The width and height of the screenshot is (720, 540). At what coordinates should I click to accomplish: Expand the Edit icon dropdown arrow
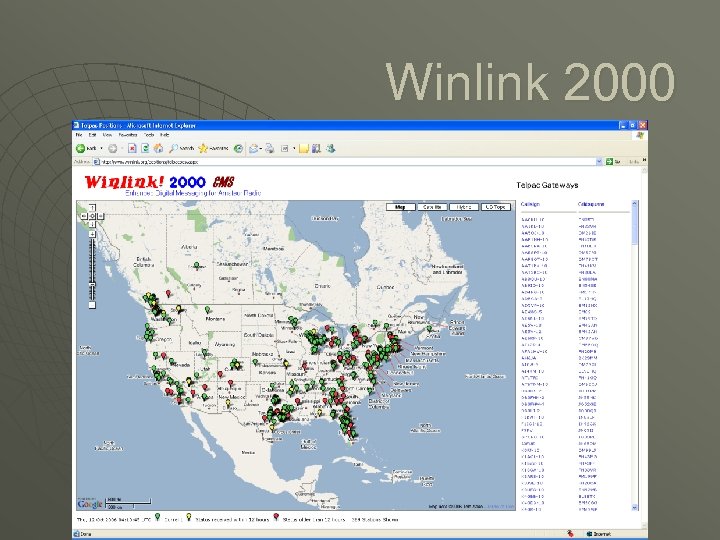tap(294, 148)
